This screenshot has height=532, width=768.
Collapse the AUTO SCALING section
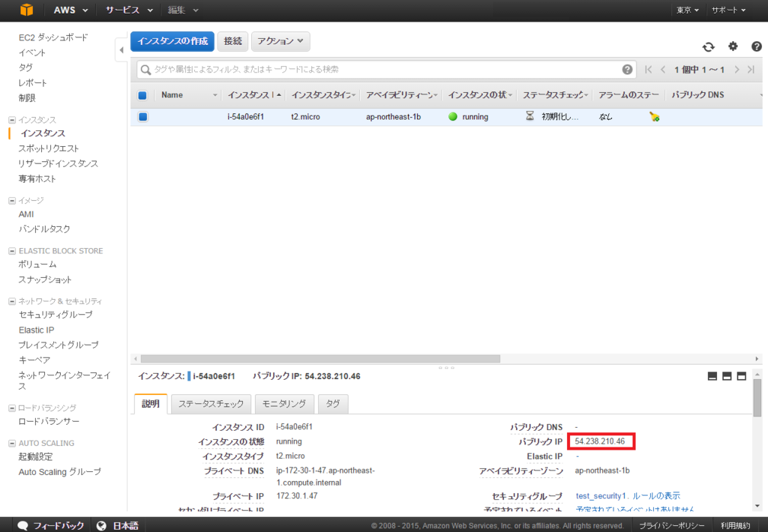click(12, 444)
